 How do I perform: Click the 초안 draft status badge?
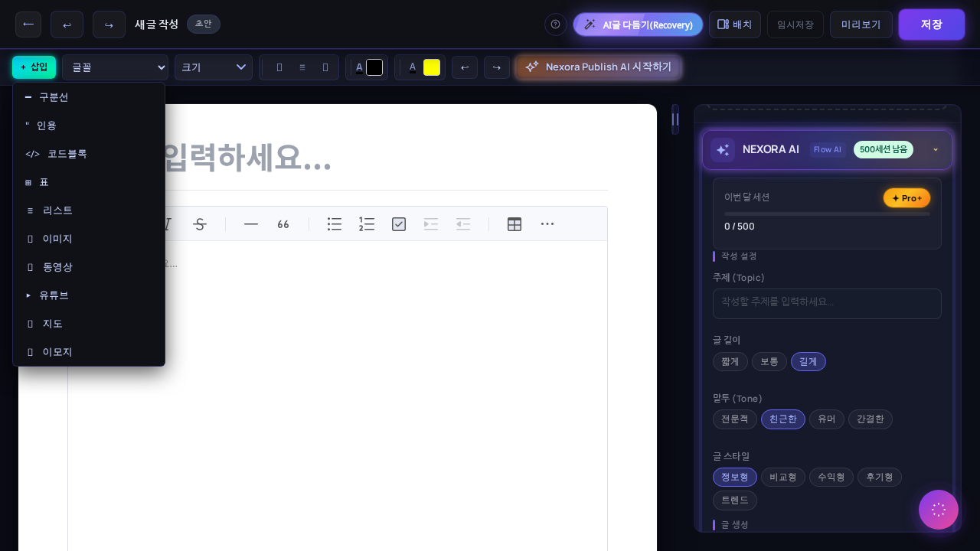pos(204,24)
